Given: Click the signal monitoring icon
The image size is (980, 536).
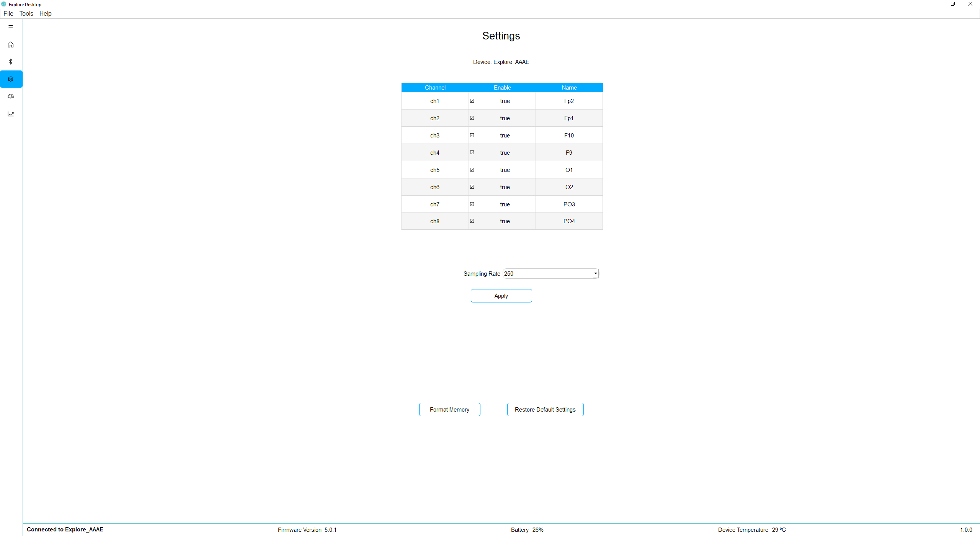Looking at the screenshot, I should pyautogui.click(x=11, y=114).
